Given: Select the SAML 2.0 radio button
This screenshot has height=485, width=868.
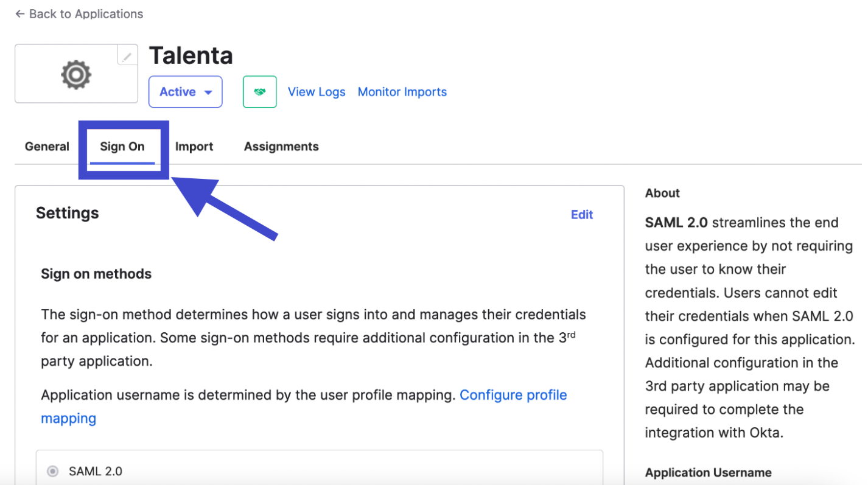Looking at the screenshot, I should pyautogui.click(x=53, y=471).
